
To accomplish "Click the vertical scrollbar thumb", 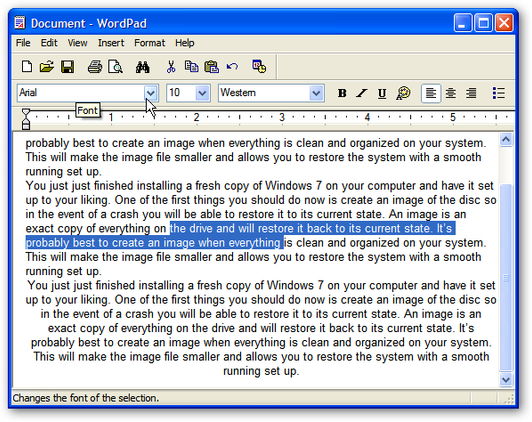I will pyautogui.click(x=506, y=278).
